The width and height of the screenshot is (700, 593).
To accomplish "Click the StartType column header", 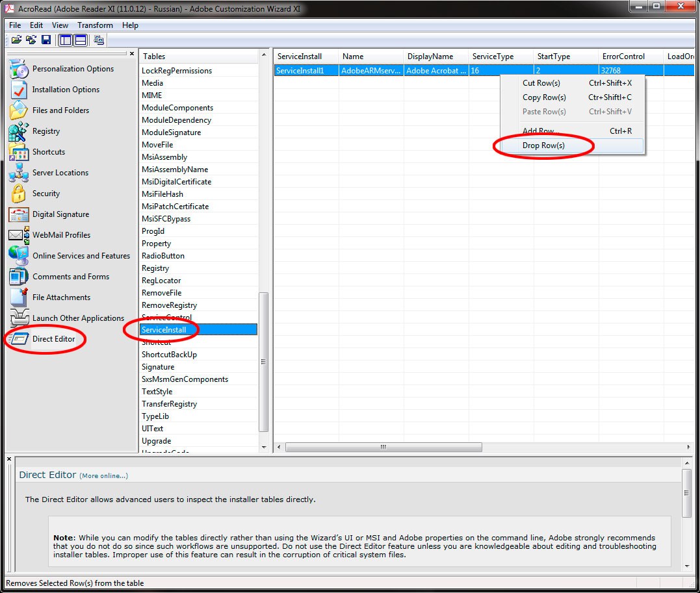I will tap(565, 57).
